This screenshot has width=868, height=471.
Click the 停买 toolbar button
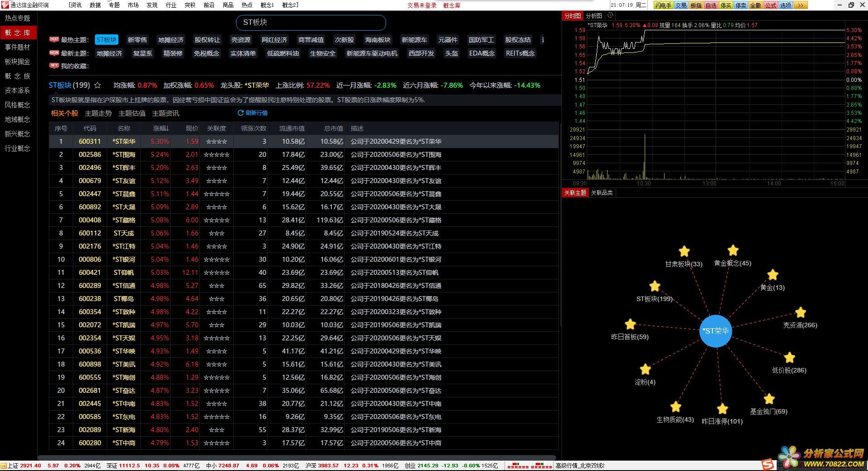click(x=726, y=5)
